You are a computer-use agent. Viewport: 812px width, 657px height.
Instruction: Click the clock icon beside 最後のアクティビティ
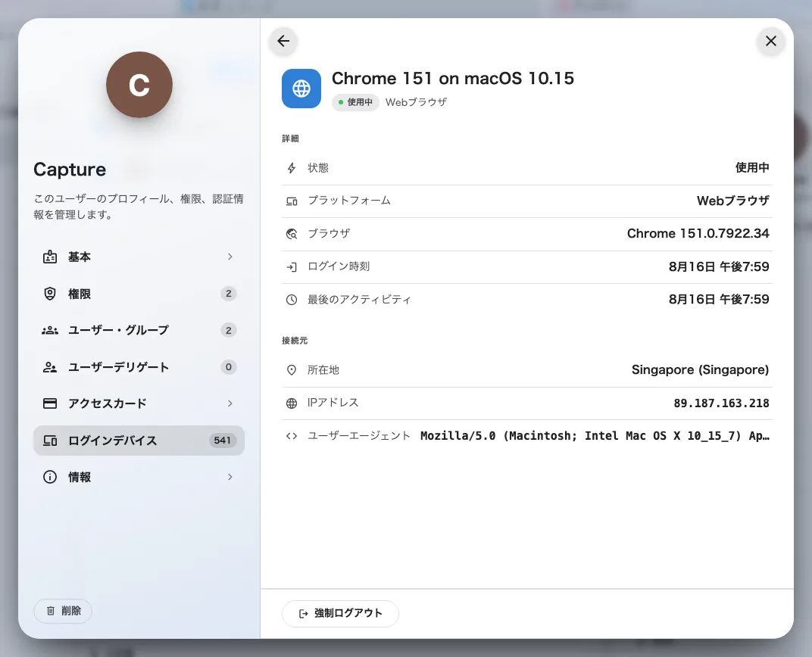coord(292,300)
